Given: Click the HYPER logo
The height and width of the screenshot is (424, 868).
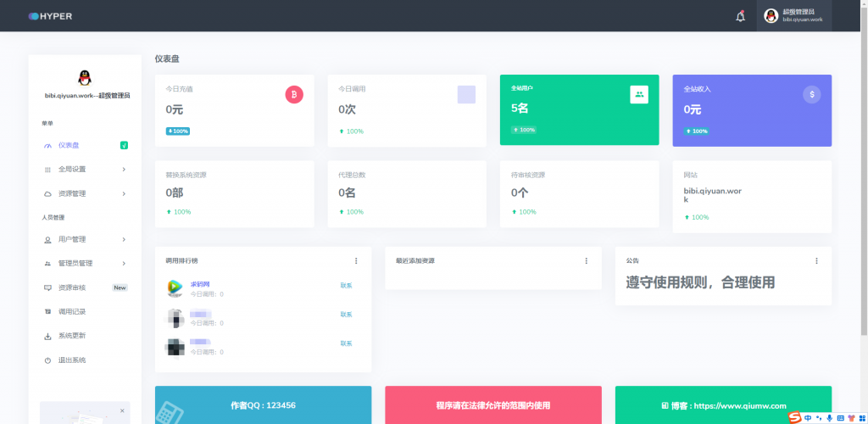Looking at the screenshot, I should click(50, 16).
